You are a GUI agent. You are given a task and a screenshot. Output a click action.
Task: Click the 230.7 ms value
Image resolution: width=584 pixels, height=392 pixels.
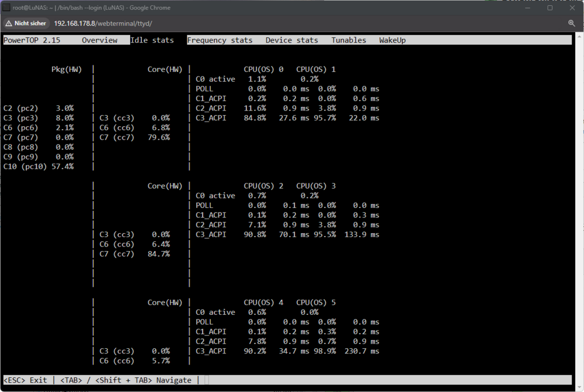point(361,351)
